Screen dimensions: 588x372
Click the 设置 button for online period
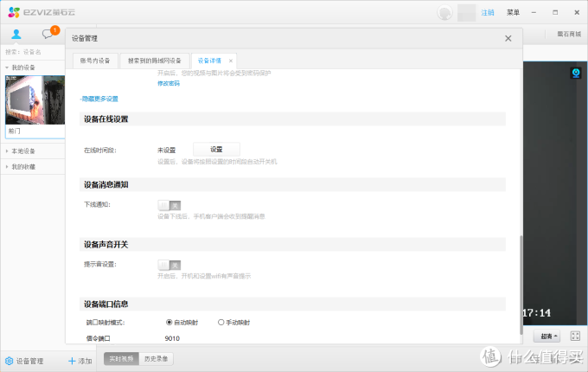(x=216, y=150)
